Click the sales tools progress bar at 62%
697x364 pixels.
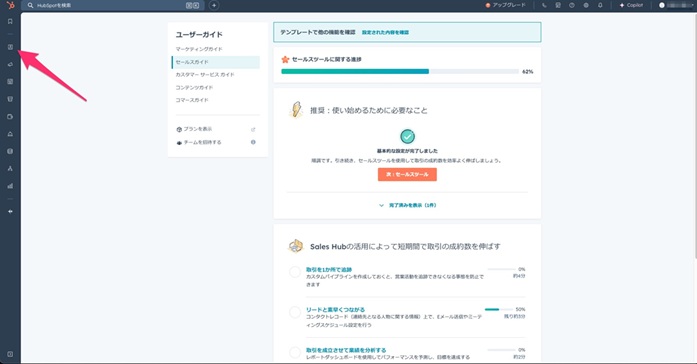click(400, 71)
